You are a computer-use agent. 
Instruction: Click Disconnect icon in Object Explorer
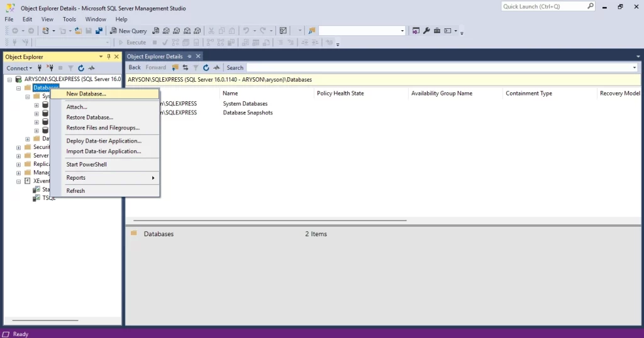50,68
